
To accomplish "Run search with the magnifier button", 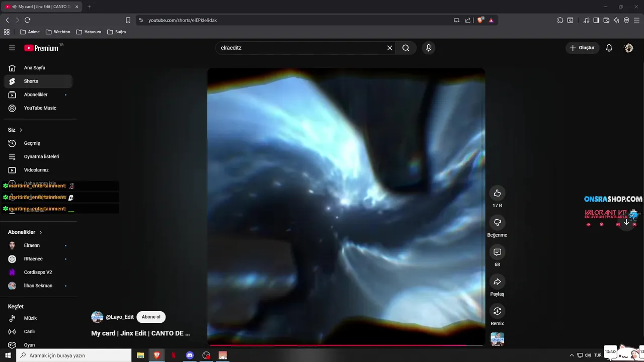I will 406,48.
